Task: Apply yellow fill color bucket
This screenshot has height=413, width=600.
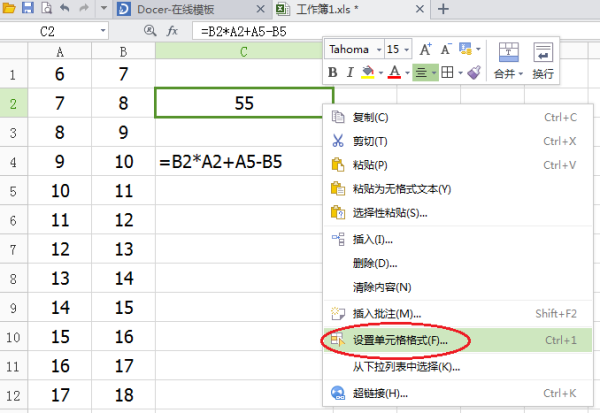Action: tap(368, 72)
